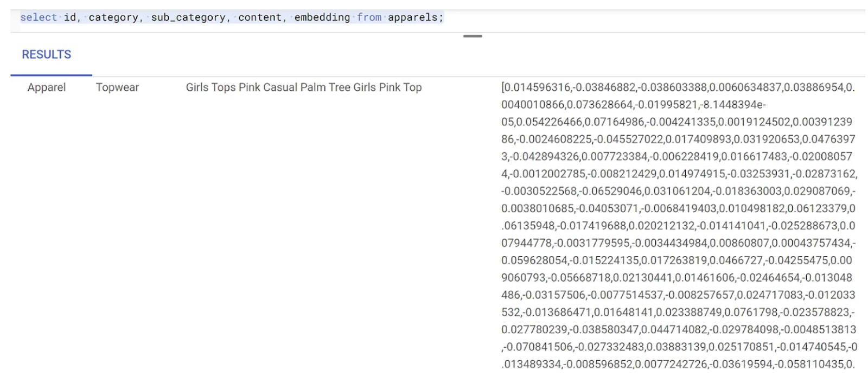Screen dimensions: 868x376
Task: Click the embedding line starting with 9060793
Action: point(676,278)
